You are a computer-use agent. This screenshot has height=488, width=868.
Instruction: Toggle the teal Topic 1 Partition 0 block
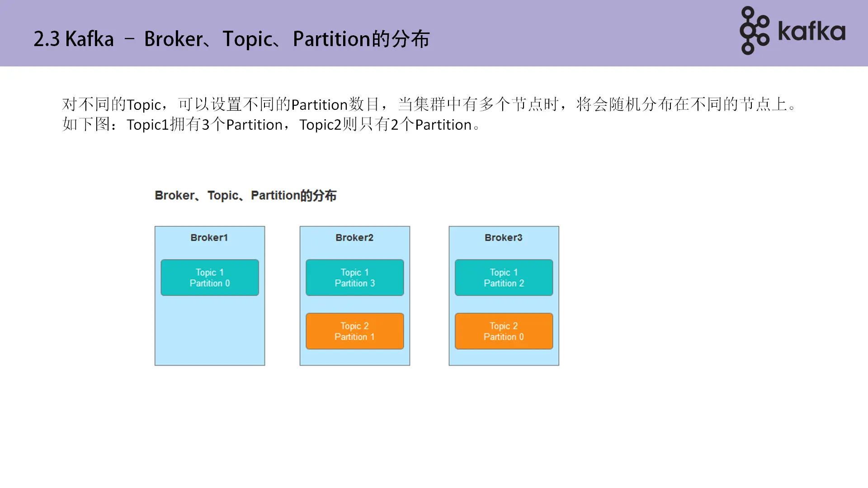(209, 277)
